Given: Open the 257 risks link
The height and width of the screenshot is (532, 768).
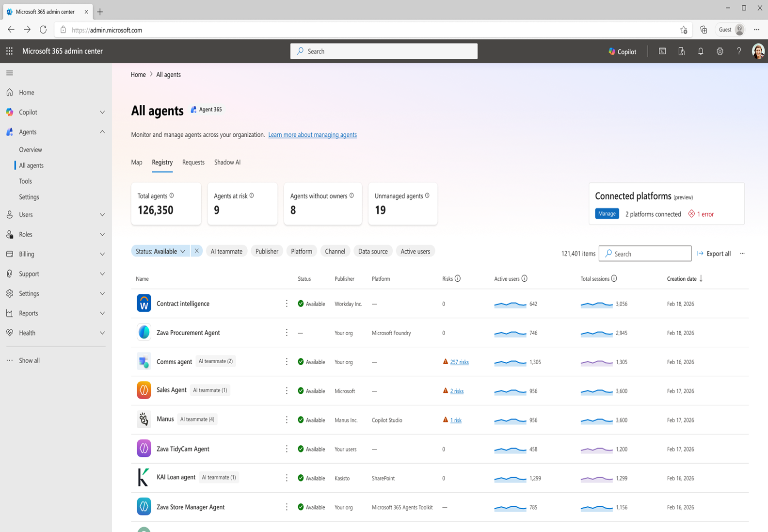Looking at the screenshot, I should click(x=459, y=362).
